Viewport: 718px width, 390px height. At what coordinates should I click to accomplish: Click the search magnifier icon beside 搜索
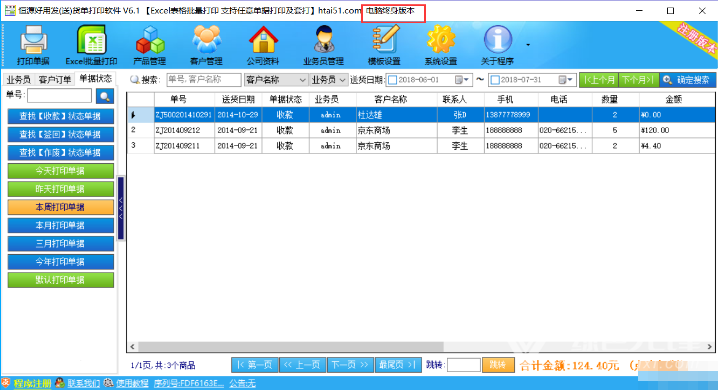point(135,80)
